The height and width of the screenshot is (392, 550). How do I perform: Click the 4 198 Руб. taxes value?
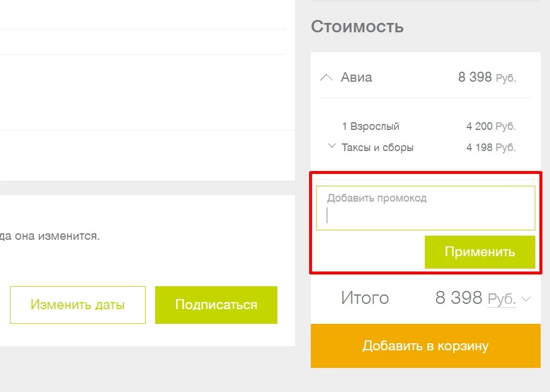point(491,148)
